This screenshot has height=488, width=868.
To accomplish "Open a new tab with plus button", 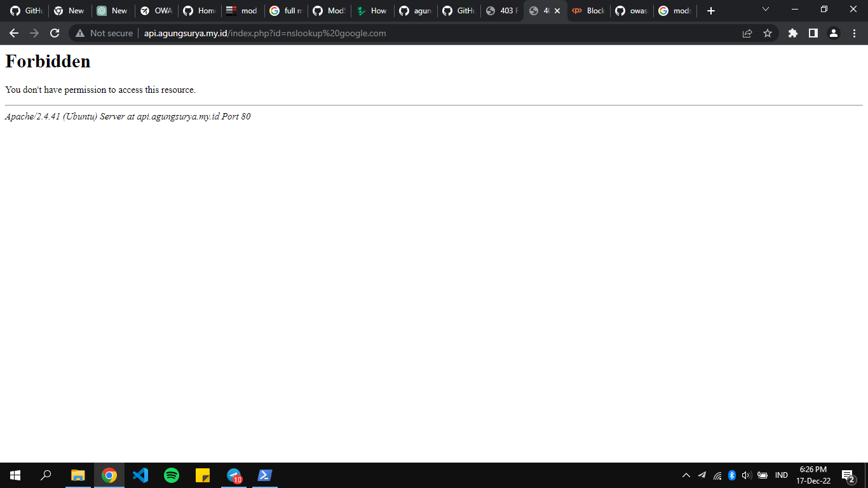I will pyautogui.click(x=711, y=11).
